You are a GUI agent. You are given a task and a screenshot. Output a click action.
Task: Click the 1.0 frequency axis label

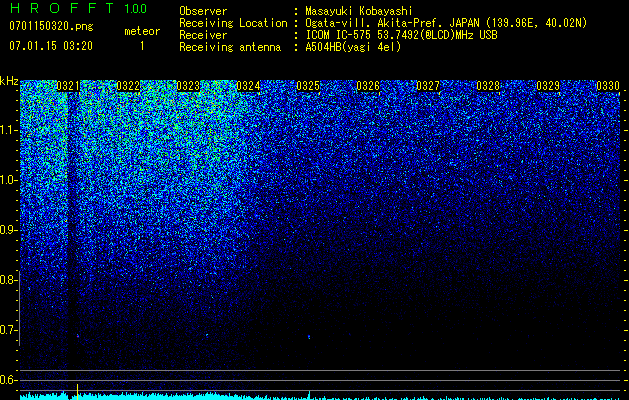click(8, 180)
